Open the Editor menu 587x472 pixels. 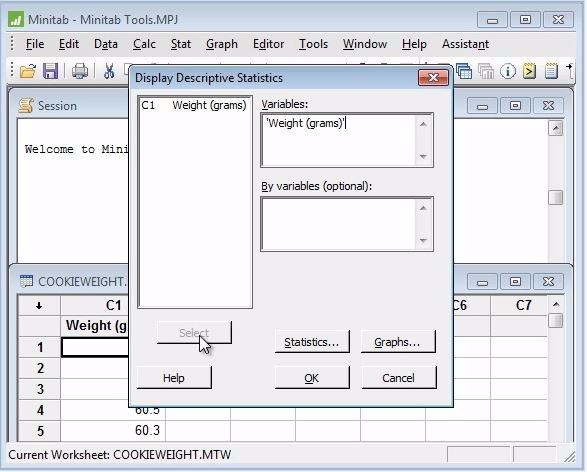268,44
